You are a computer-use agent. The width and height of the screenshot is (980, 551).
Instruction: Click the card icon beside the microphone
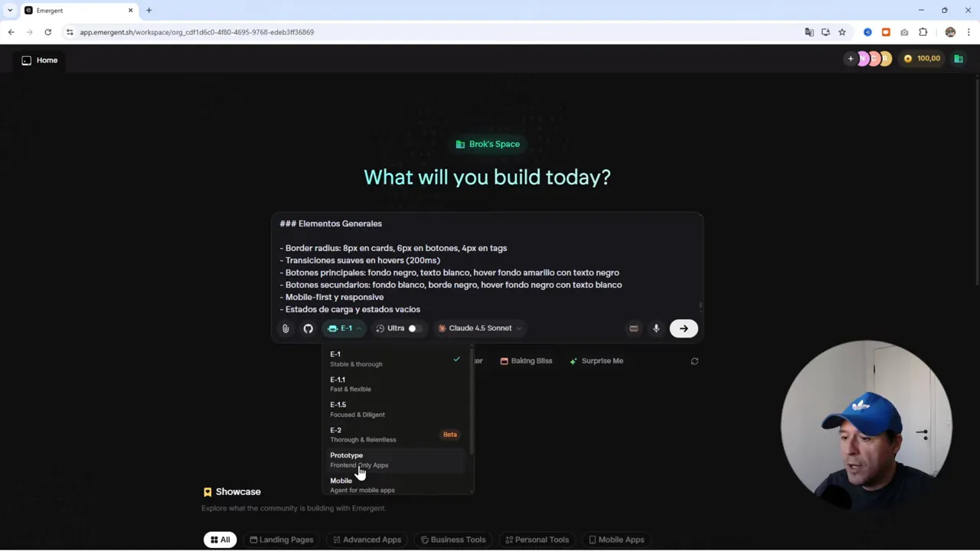(633, 328)
